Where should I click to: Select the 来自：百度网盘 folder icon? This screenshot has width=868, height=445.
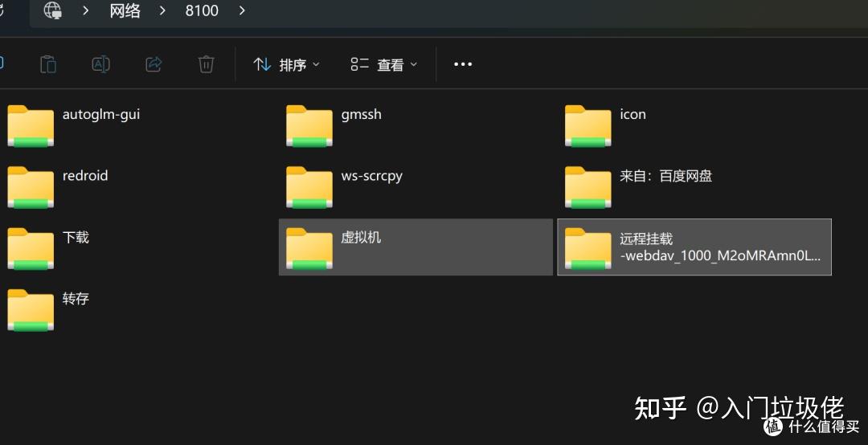point(588,187)
